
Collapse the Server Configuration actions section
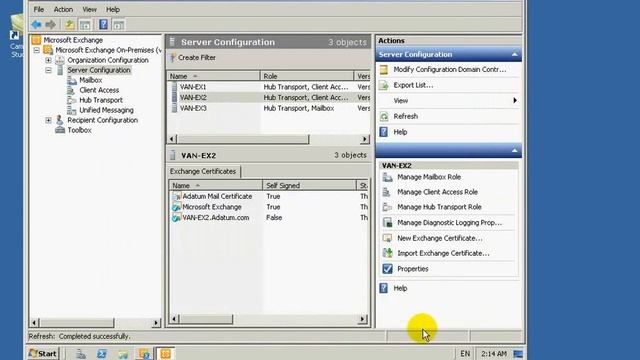click(514, 54)
